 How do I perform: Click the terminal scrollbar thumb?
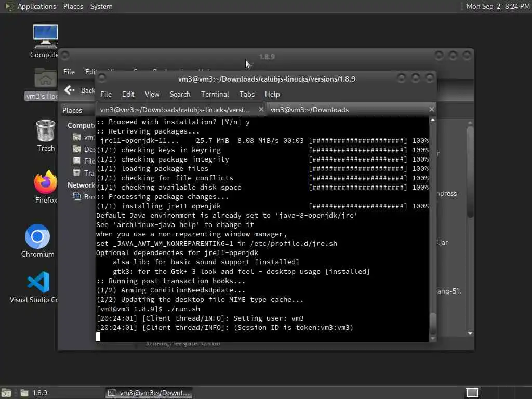pos(433,323)
